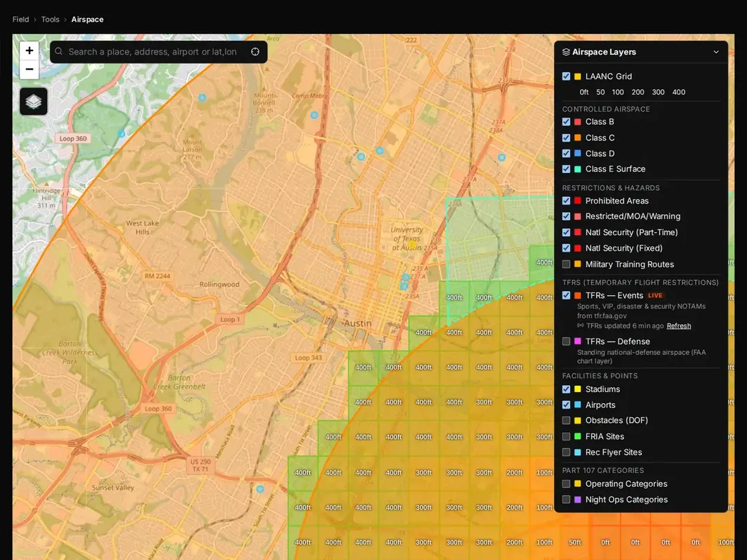Uncheck TFRs — Events layer
This screenshot has height=560, width=747.
point(566,295)
